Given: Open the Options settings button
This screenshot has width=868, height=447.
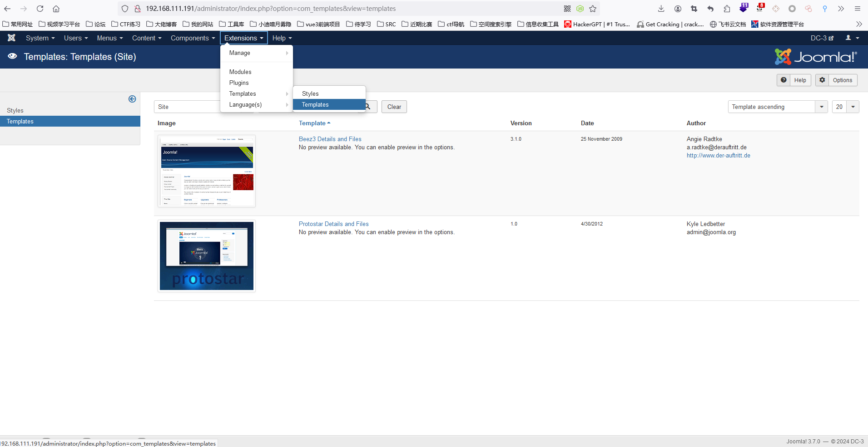Looking at the screenshot, I should click(836, 80).
